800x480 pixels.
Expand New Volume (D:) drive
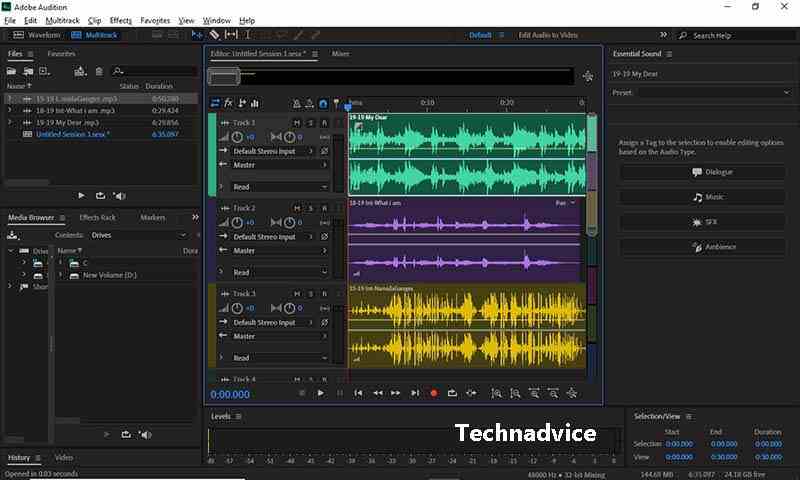[x=60, y=275]
